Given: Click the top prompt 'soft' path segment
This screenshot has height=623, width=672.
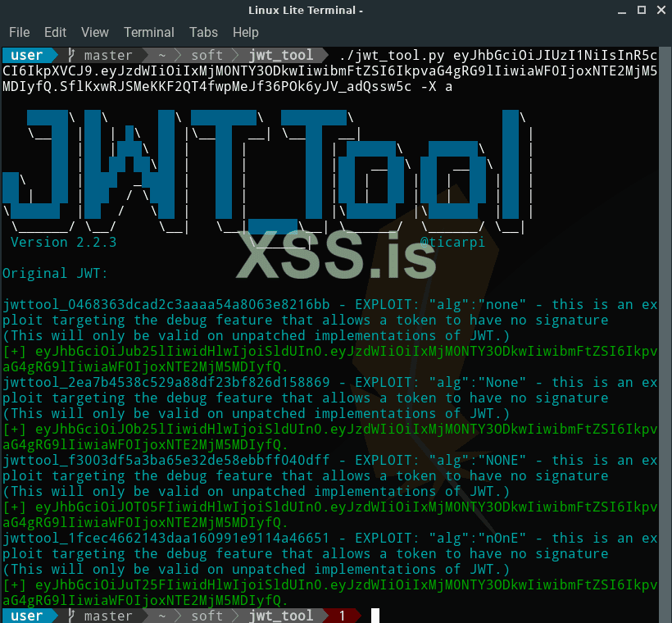Looking at the screenshot, I should [207, 55].
